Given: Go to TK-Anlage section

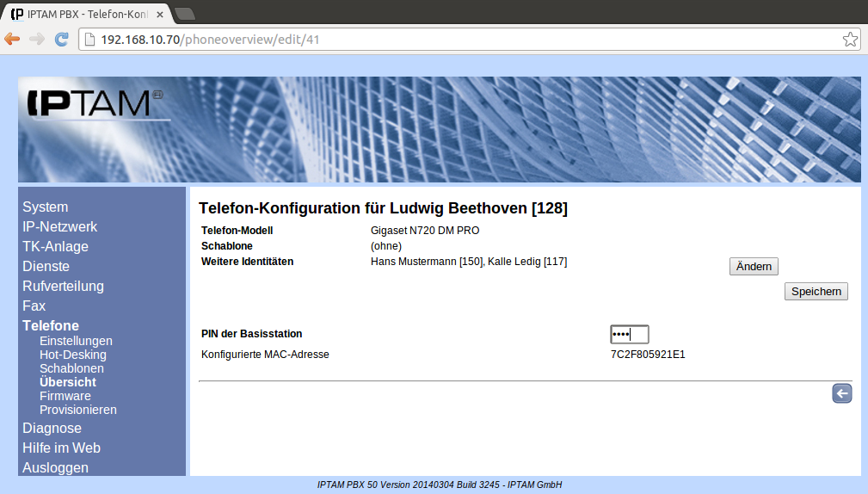Looking at the screenshot, I should [x=55, y=247].
